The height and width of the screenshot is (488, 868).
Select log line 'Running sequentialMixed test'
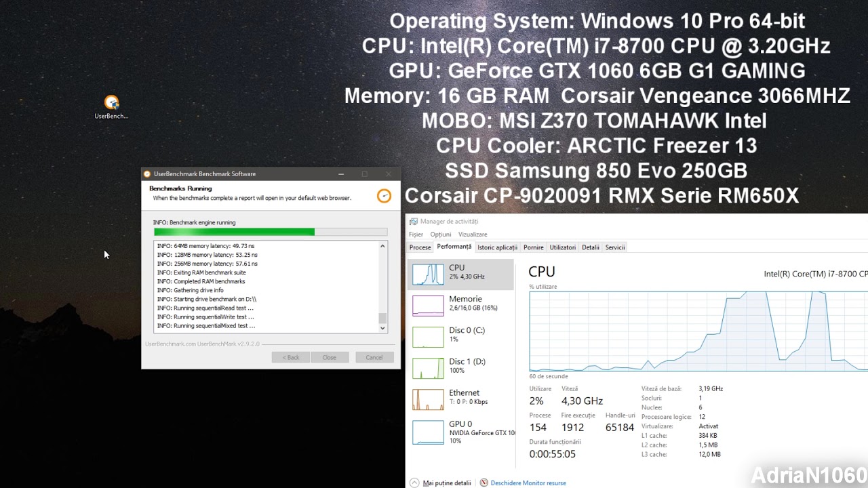click(205, 326)
